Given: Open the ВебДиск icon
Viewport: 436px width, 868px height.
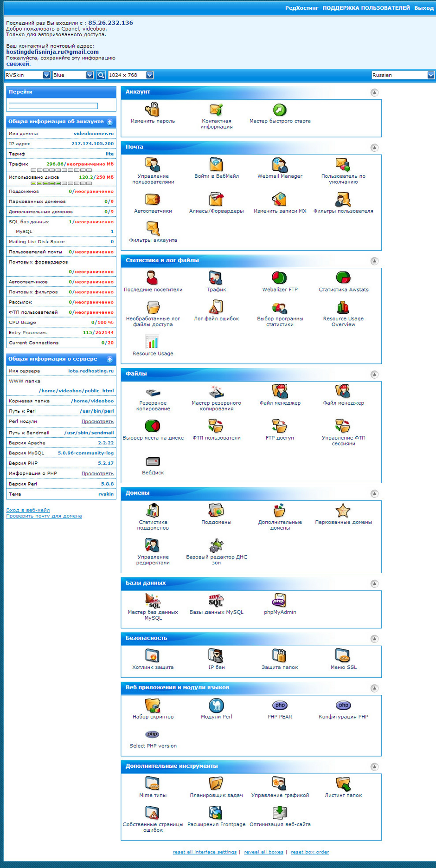Looking at the screenshot, I should click(x=153, y=461).
